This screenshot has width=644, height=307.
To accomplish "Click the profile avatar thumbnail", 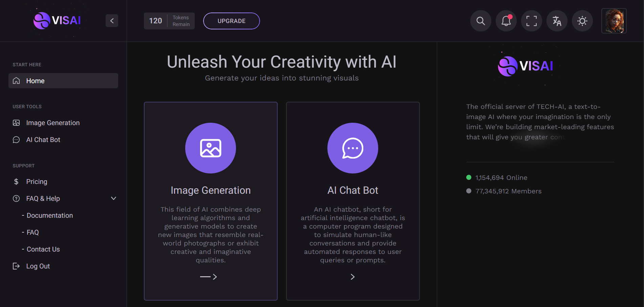I will pyautogui.click(x=614, y=21).
